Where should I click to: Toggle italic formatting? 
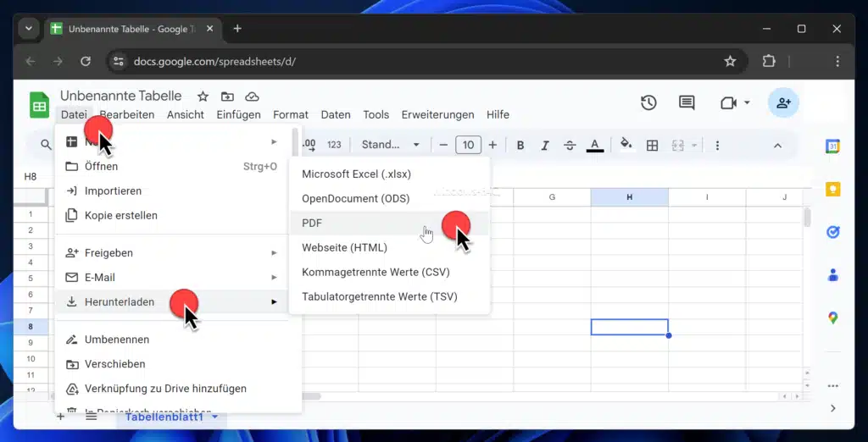point(545,146)
